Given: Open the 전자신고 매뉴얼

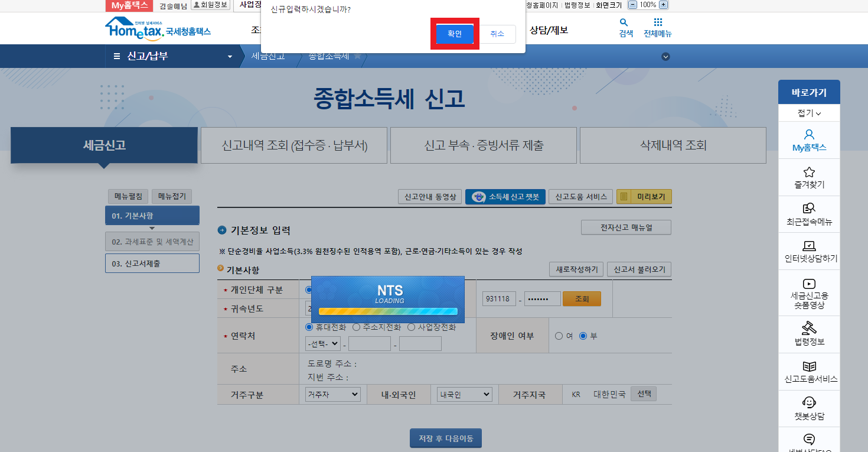Looking at the screenshot, I should [626, 227].
